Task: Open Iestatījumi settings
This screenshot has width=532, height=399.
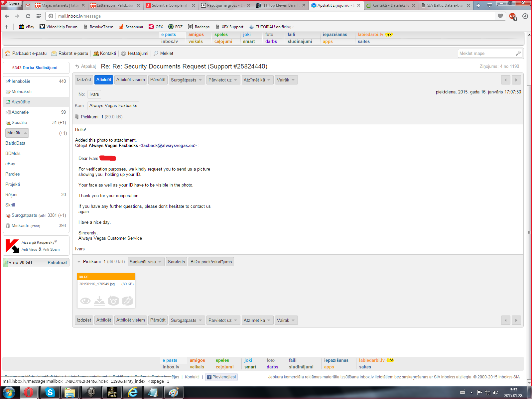Action: (x=135, y=53)
